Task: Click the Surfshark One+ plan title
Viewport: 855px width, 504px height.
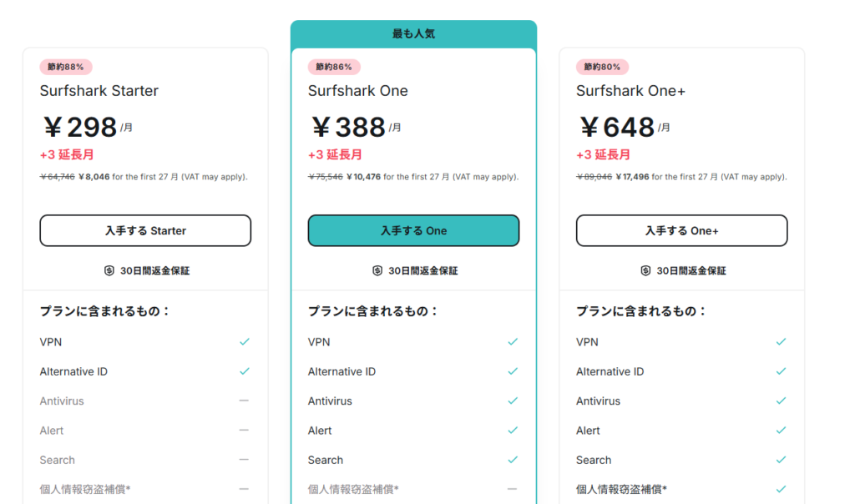Action: click(630, 91)
